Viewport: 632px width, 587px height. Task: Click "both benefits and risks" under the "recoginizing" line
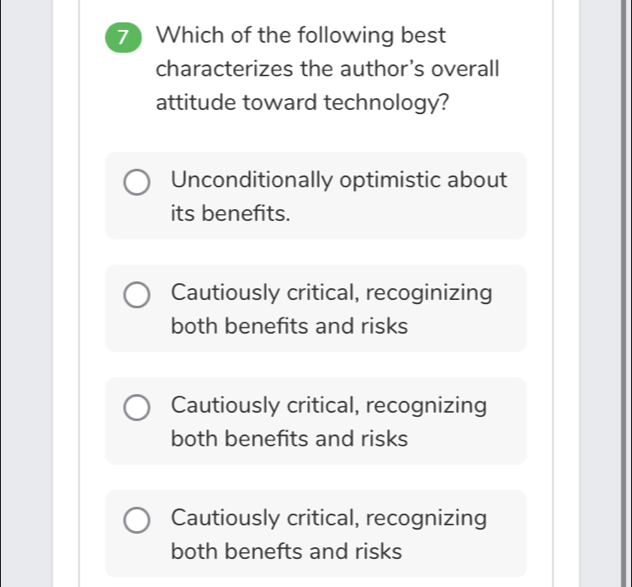[x=289, y=326]
